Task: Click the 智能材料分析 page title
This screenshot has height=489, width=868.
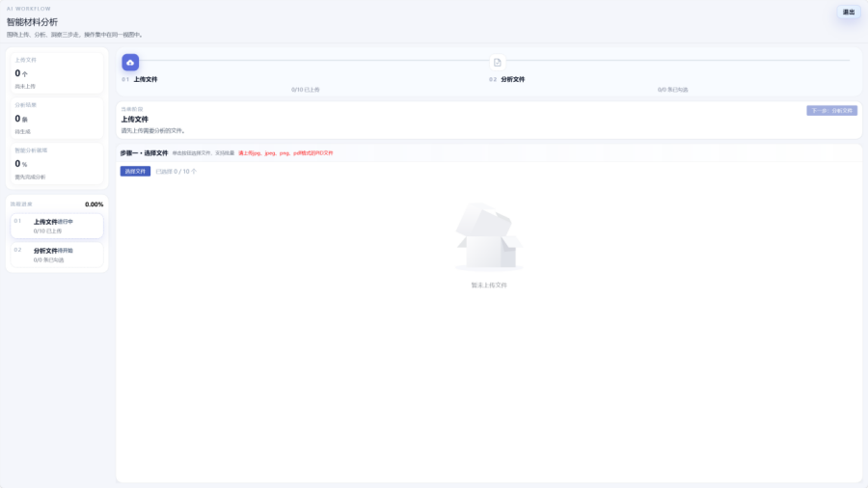Action: [x=32, y=22]
